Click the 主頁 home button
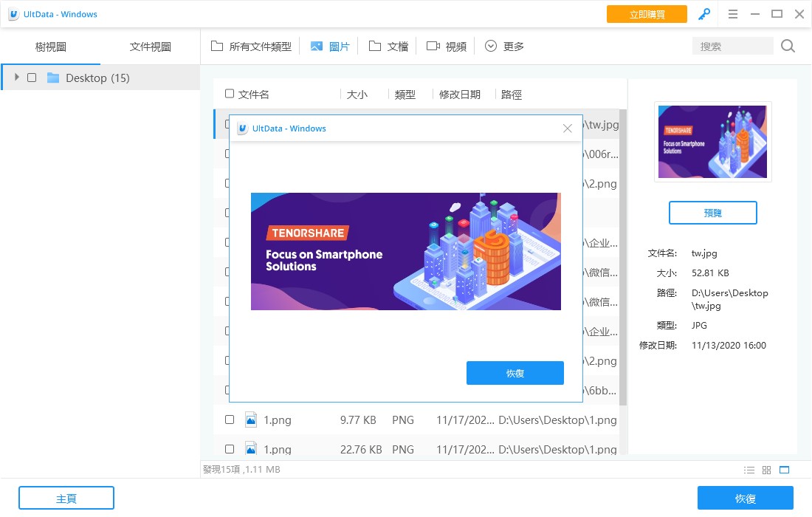The image size is (812, 517). tap(66, 499)
